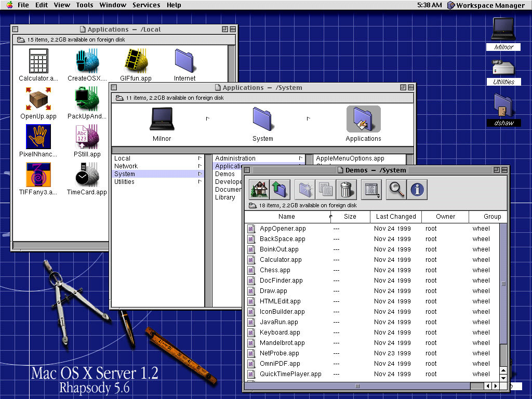This screenshot has height=399, width=532.
Task: Select Administration in second browser column
Action: pos(259,158)
